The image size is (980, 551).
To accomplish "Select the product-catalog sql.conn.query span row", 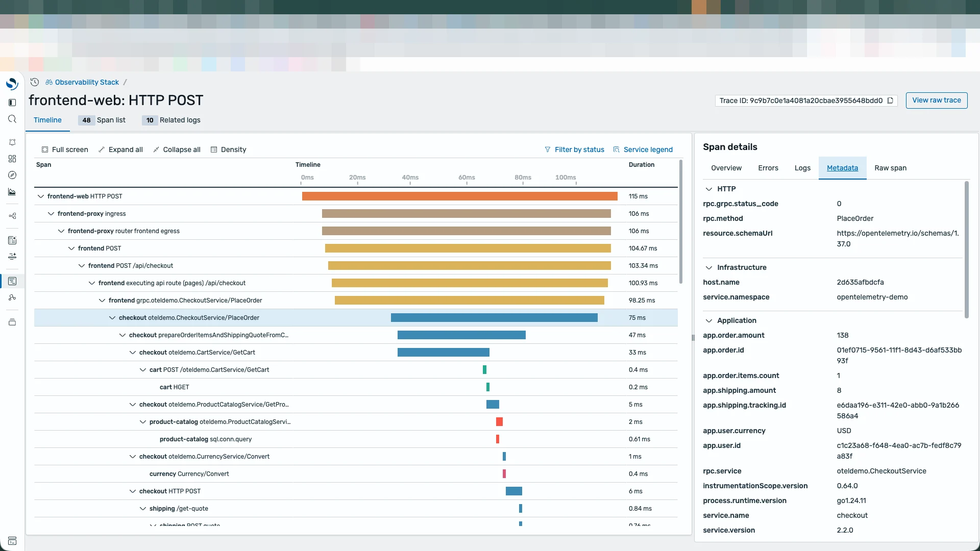I will coord(356,439).
